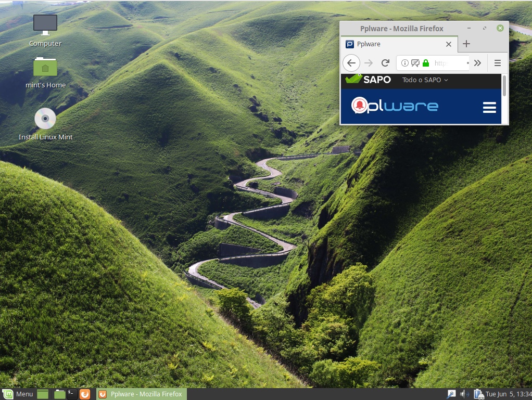Mute the system volume in the tray
This screenshot has width=532, height=400.
[464, 394]
